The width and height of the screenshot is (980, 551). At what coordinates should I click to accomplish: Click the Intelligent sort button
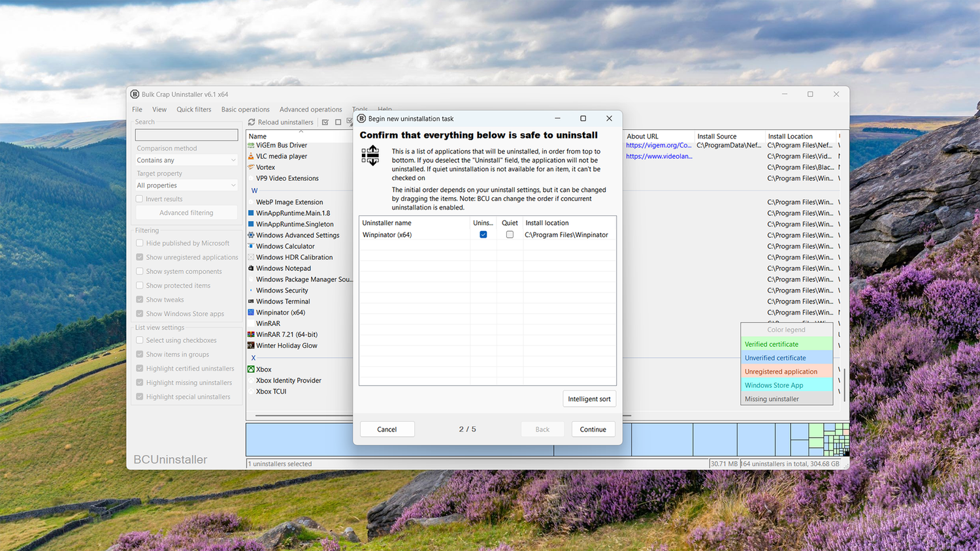[x=589, y=399]
